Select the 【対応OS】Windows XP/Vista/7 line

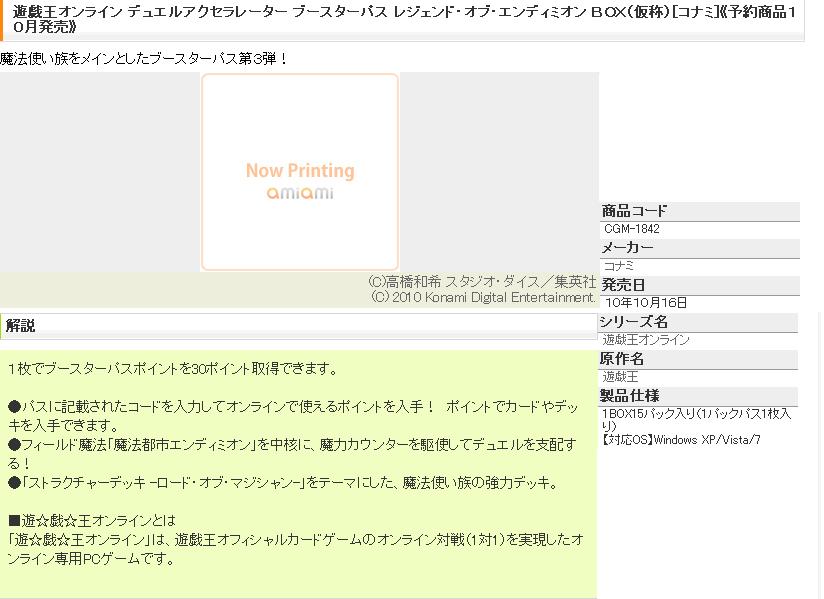click(x=681, y=440)
